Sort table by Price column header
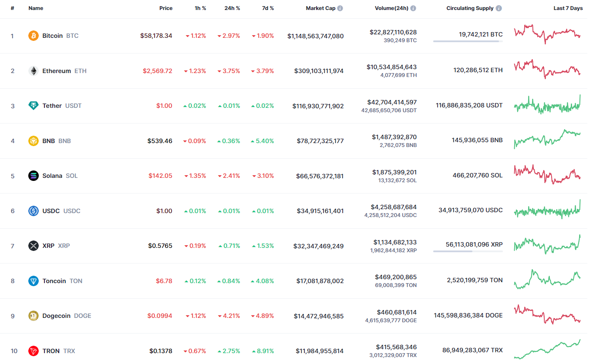The height and width of the screenshot is (364, 593). coord(165,8)
